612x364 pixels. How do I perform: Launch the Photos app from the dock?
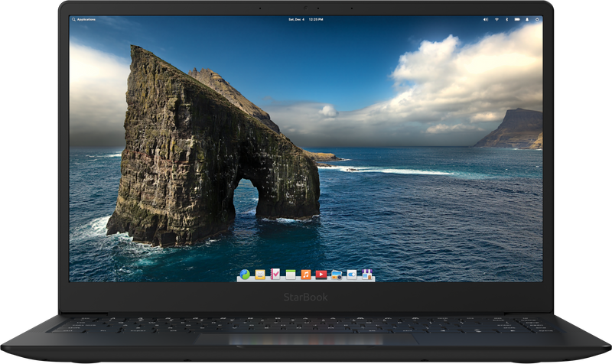tap(337, 275)
